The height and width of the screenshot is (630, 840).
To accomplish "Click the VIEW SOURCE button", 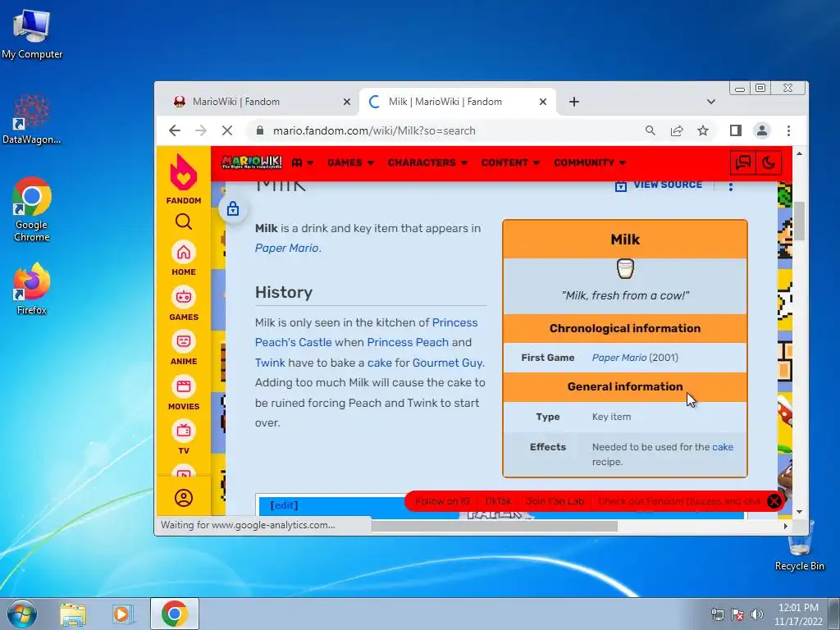I will [659, 185].
